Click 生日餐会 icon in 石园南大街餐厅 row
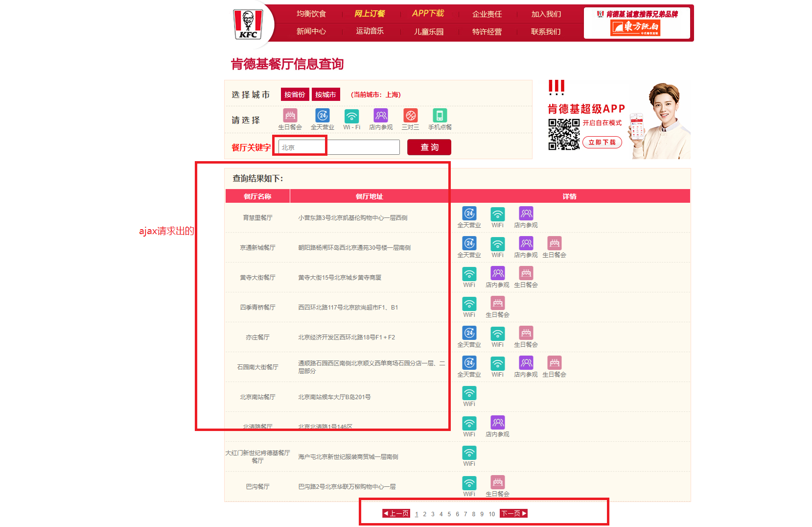 tap(555, 363)
